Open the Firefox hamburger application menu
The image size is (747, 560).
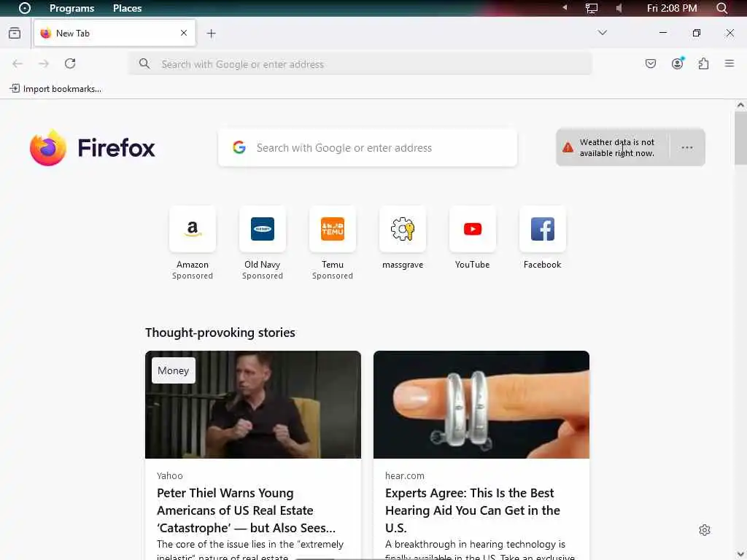[x=729, y=63]
